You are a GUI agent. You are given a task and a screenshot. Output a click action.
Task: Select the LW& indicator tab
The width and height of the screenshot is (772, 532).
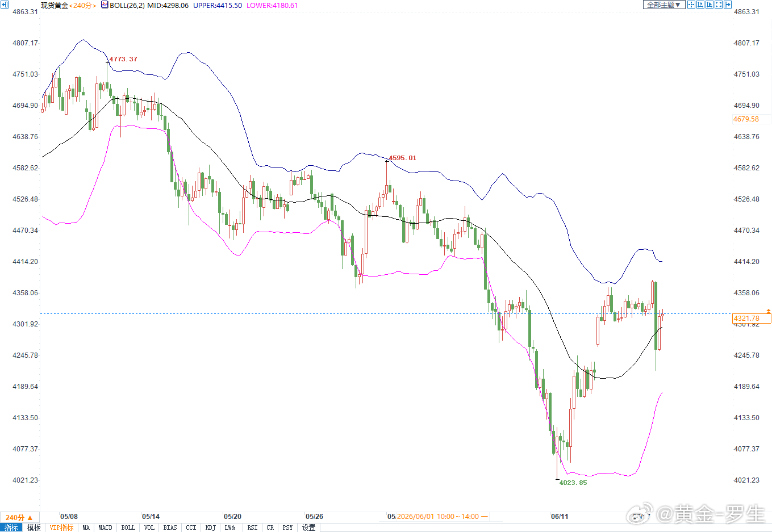point(230,527)
